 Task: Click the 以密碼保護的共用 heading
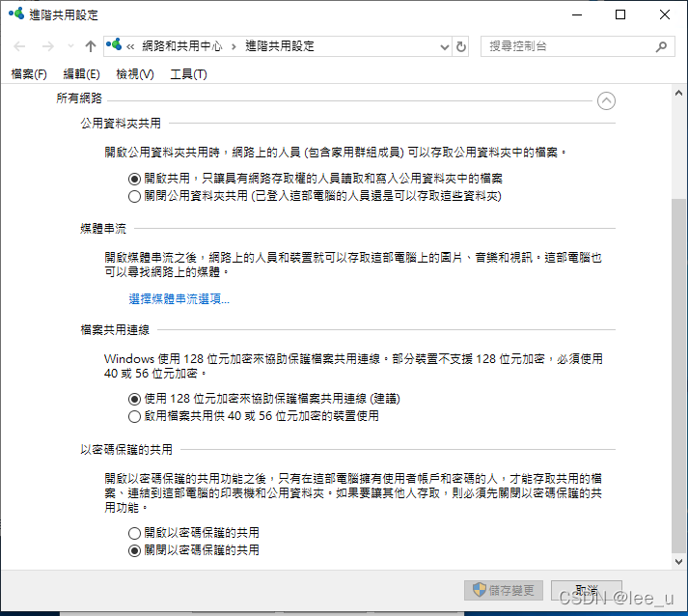click(x=126, y=450)
